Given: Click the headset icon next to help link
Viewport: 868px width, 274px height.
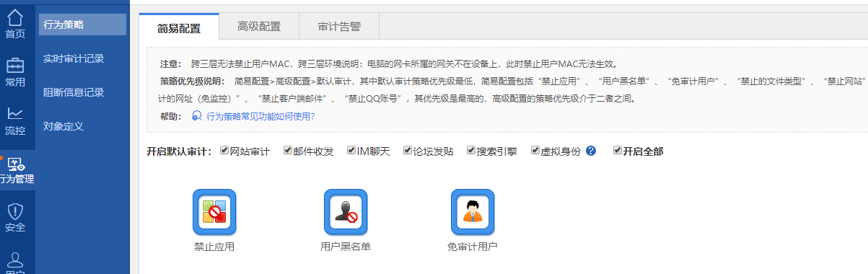Looking at the screenshot, I should point(196,115).
